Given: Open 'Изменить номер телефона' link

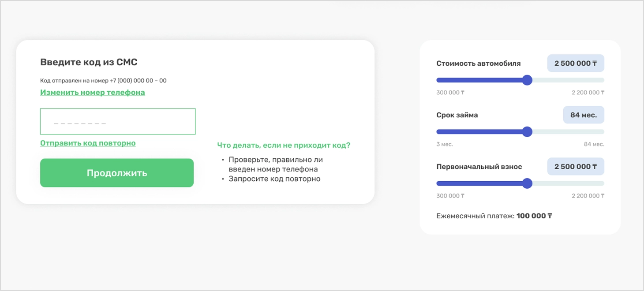Looking at the screenshot, I should pyautogui.click(x=92, y=92).
